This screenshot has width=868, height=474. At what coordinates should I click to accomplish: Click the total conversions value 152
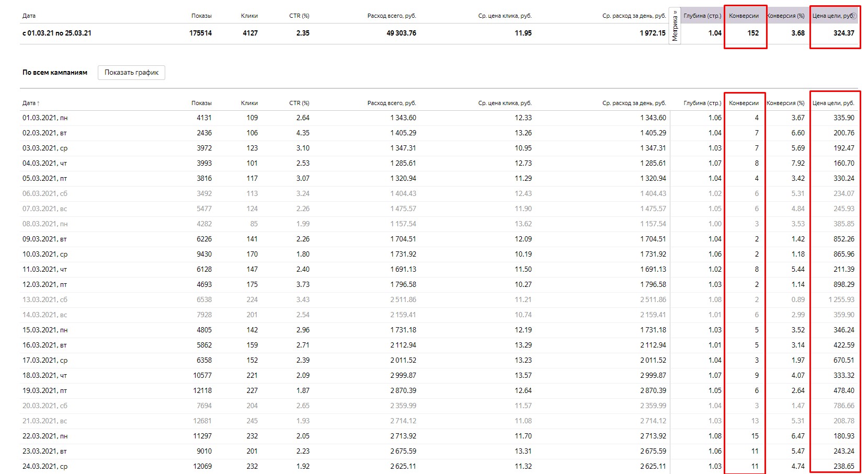click(753, 33)
